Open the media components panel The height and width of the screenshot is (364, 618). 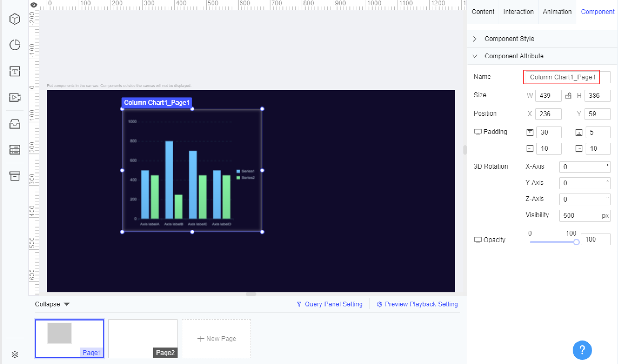pos(15,97)
